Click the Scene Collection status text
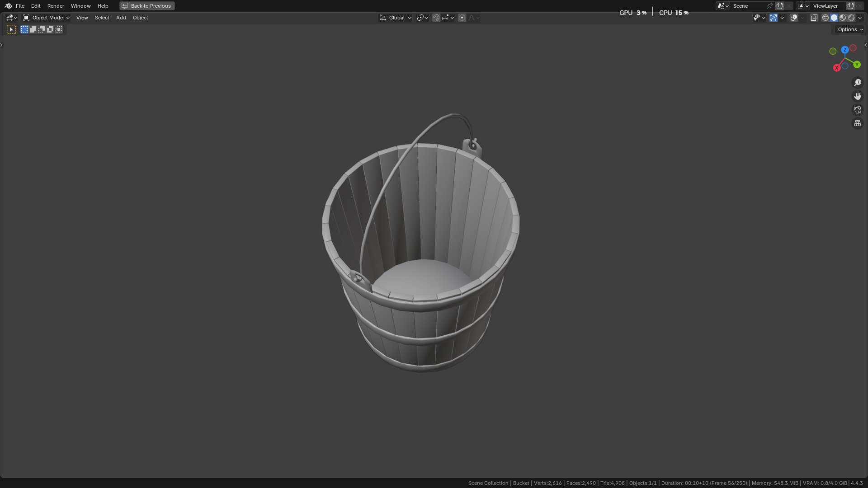Screen dimensions: 868x488 (x=488, y=483)
